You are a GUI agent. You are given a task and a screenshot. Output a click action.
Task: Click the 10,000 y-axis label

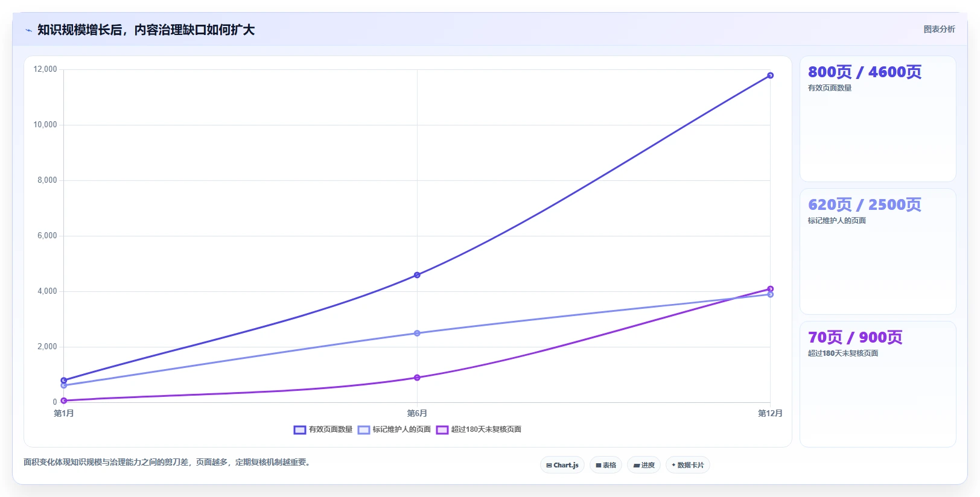point(45,125)
